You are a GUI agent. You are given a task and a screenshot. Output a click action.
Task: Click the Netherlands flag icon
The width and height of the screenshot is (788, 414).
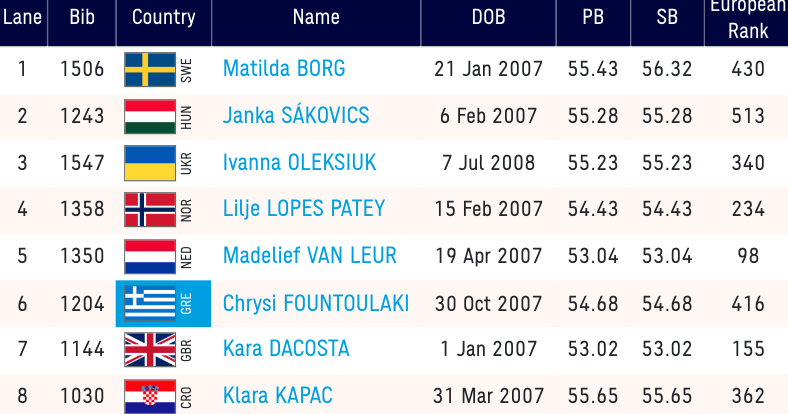tap(149, 257)
